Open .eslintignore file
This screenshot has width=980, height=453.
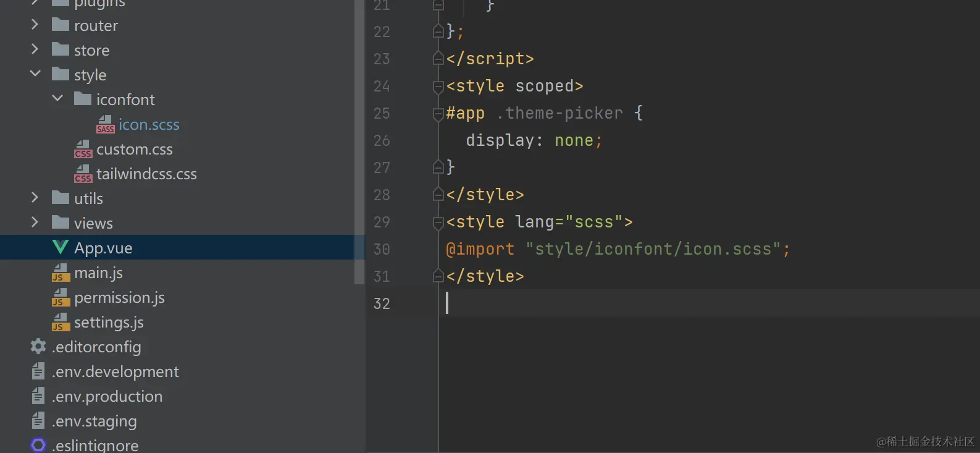(95, 446)
